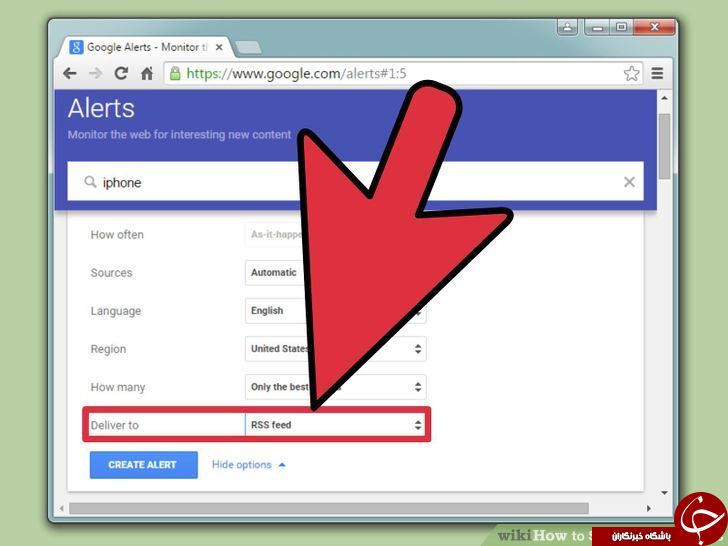Go back using the browser back arrow
The height and width of the screenshot is (546, 728).
point(70,73)
